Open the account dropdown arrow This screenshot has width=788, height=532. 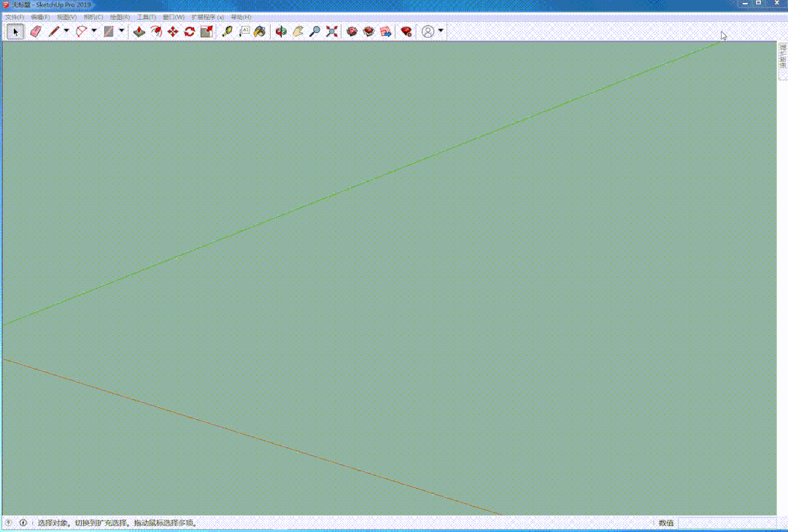tap(441, 31)
